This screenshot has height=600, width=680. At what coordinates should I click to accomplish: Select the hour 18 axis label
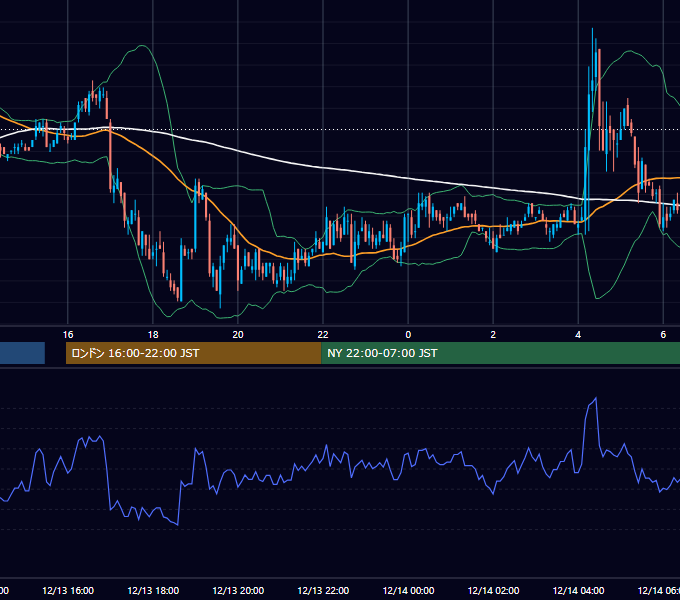click(153, 335)
